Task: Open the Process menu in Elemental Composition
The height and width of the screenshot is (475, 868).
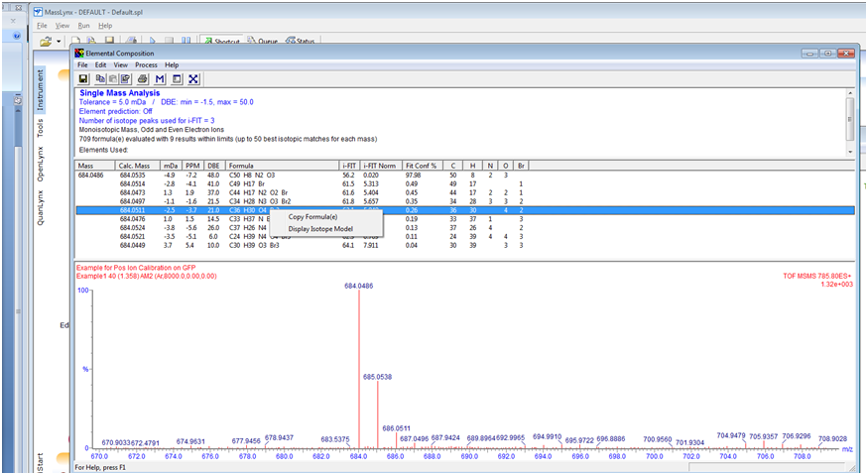Action: (x=146, y=64)
